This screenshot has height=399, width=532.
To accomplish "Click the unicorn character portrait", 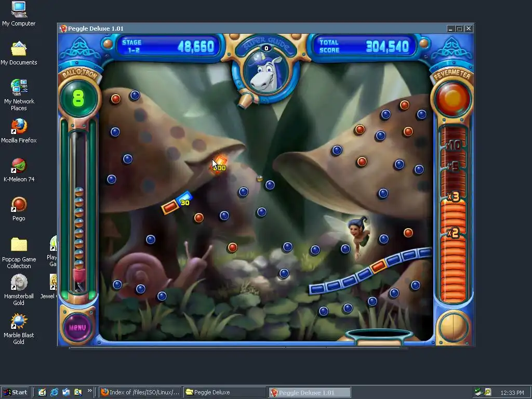I will [265, 72].
